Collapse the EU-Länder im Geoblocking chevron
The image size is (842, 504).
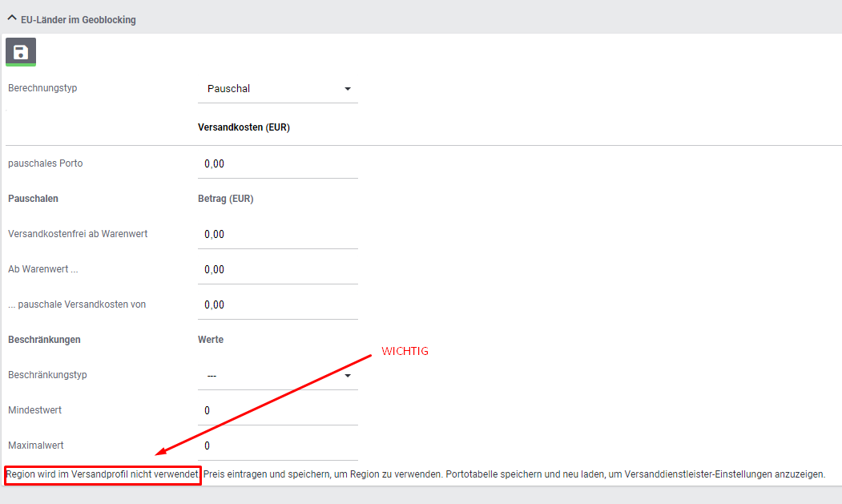pyautogui.click(x=12, y=19)
